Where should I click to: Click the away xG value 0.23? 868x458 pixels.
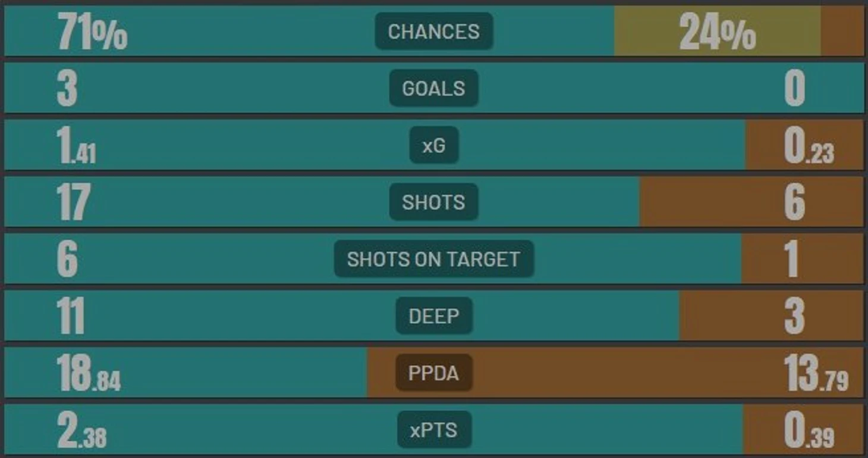coord(809,146)
